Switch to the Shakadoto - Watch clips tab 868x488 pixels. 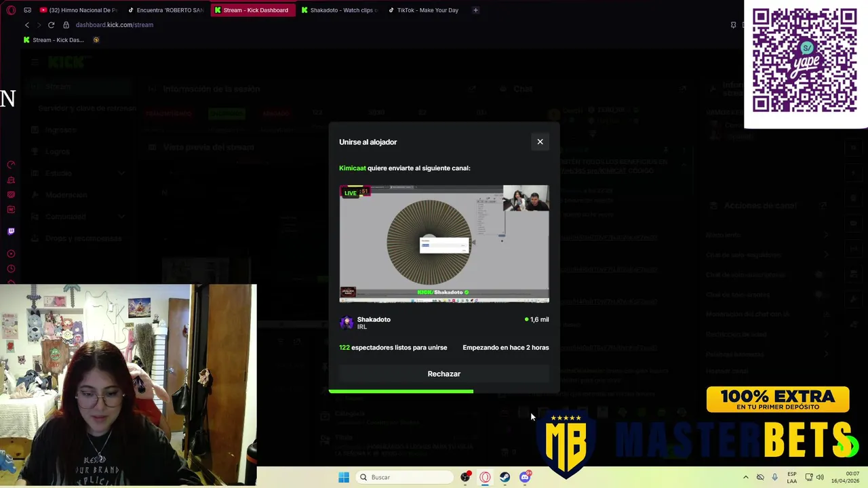coord(340,10)
